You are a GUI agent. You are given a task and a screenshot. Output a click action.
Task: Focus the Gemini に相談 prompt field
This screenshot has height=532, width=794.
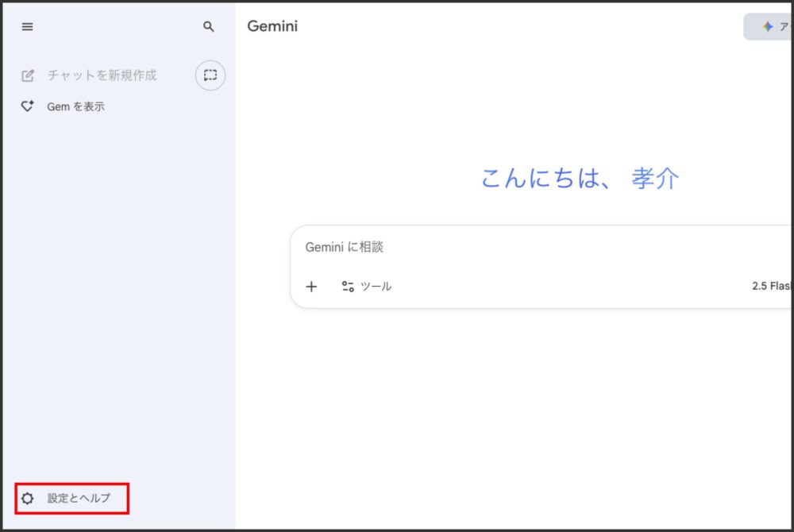(345, 247)
